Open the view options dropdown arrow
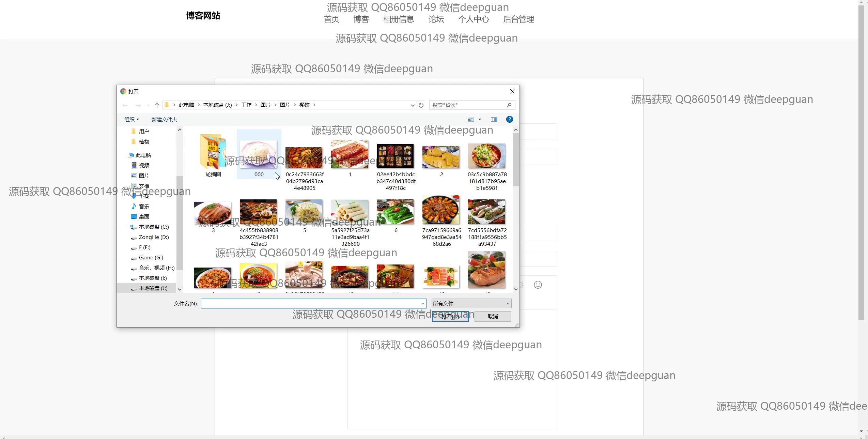The height and width of the screenshot is (439, 868). pos(480,119)
